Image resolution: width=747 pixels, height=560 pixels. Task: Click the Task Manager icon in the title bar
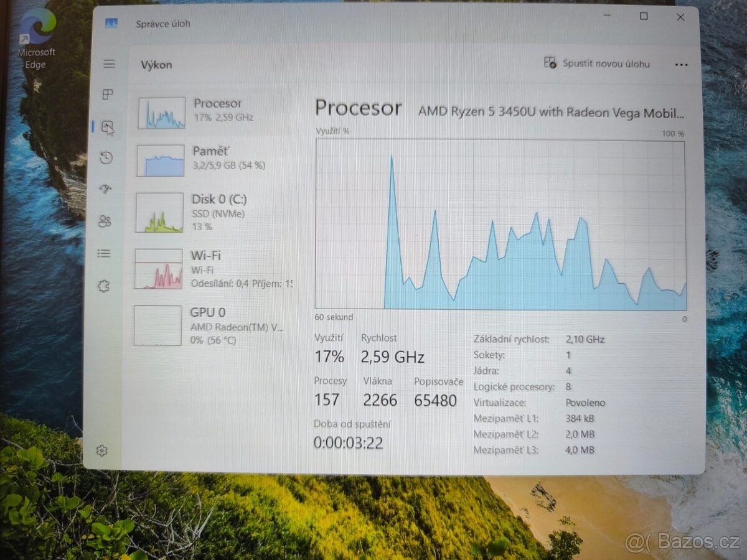pos(112,22)
